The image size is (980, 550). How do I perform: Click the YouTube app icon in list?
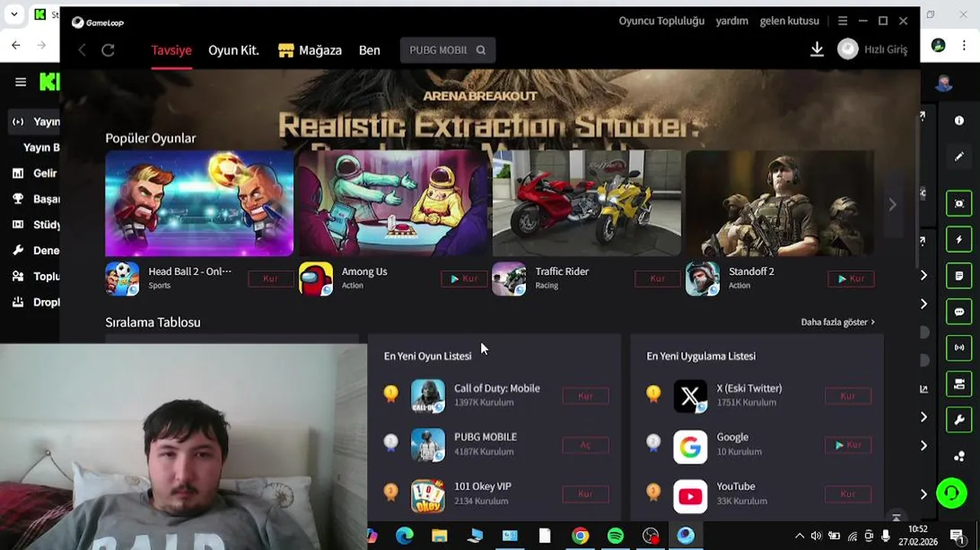pos(690,495)
